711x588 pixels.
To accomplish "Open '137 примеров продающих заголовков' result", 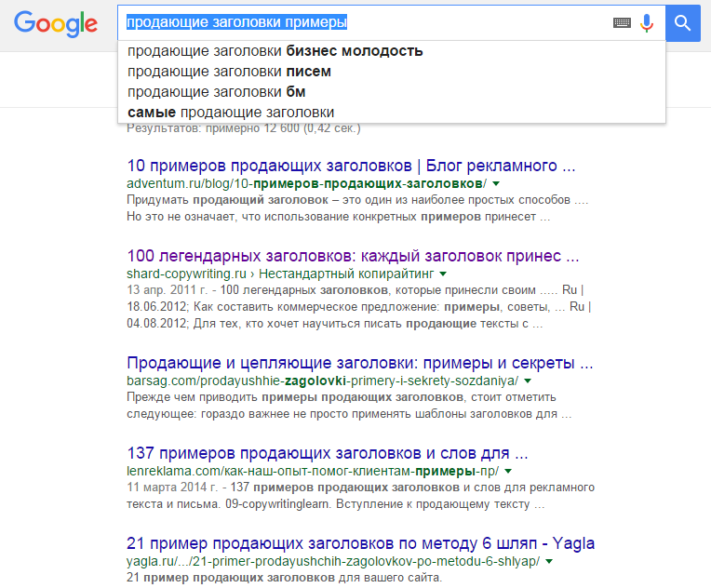I will click(x=328, y=453).
